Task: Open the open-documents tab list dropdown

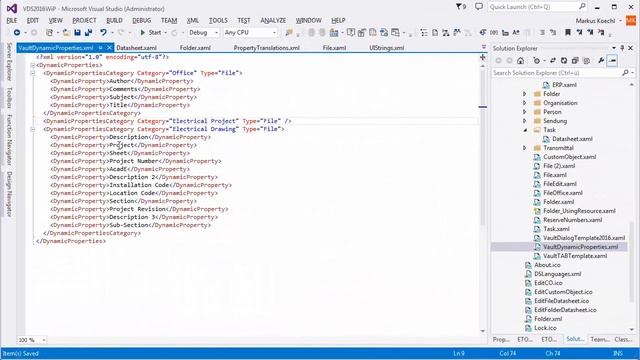Action: click(x=484, y=47)
